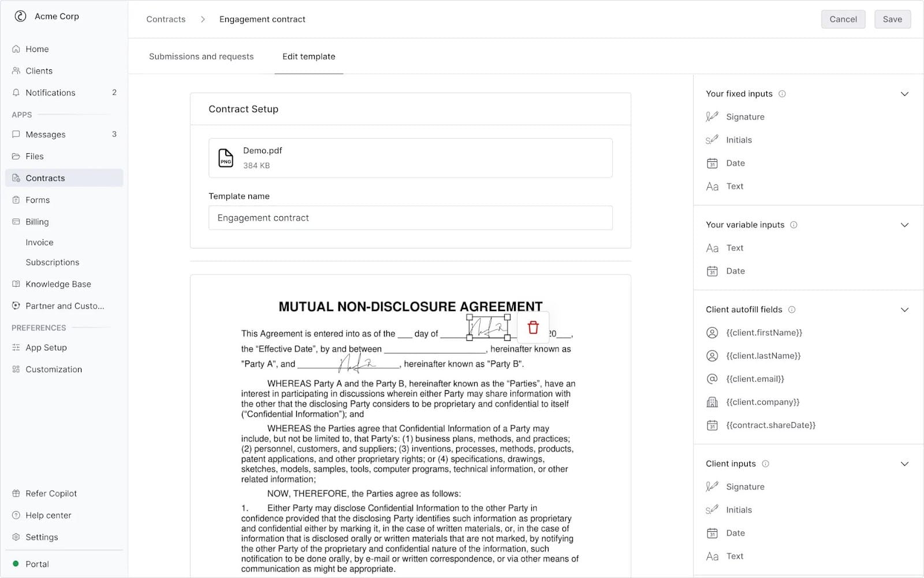Insert the {{client.firstName}} autofill field
This screenshot has width=924, height=578.
tap(763, 332)
